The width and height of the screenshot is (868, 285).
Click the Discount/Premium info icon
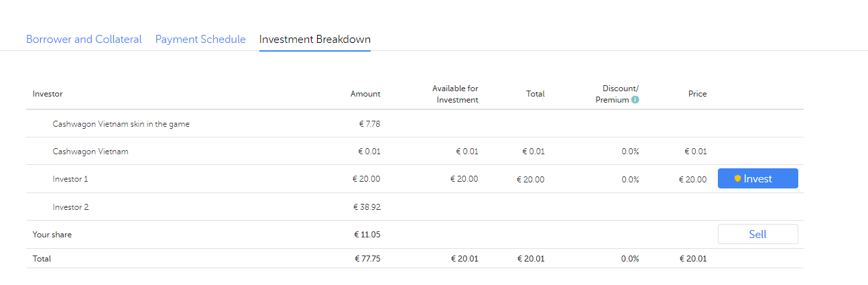click(635, 100)
